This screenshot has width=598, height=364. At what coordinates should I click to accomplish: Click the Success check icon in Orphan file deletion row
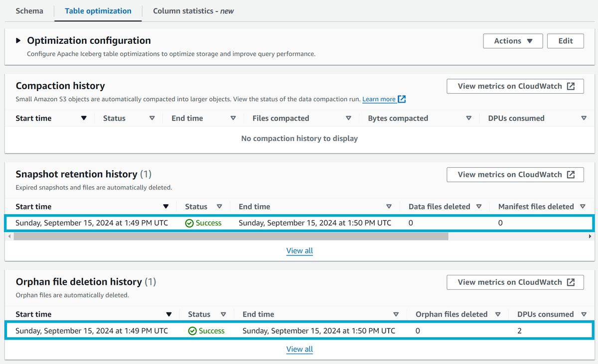coord(193,330)
